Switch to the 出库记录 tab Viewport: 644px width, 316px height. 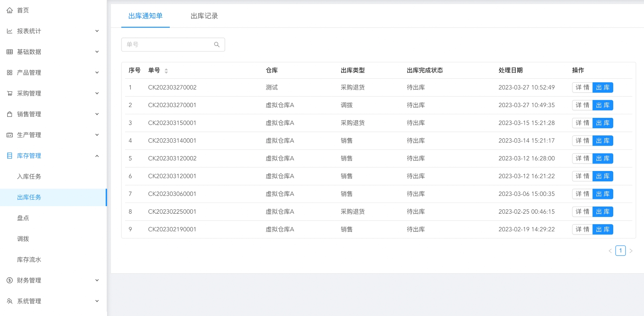point(204,16)
